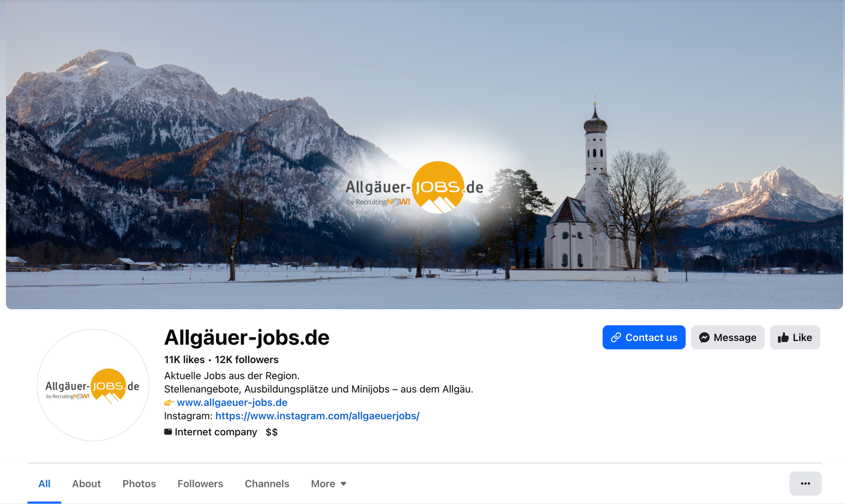Open the Instagram allgaeuerjobs profile link
This screenshot has width=845, height=504.
point(317,416)
